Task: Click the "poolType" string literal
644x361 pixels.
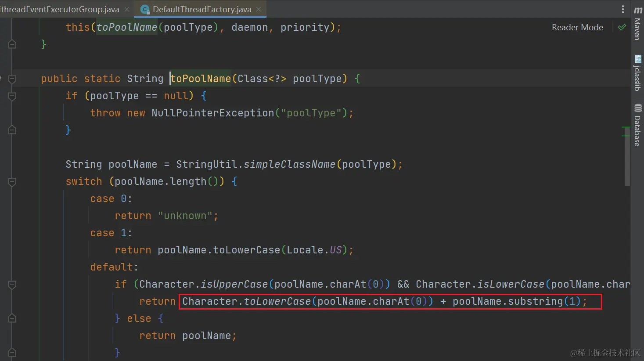Action: pyautogui.click(x=311, y=113)
